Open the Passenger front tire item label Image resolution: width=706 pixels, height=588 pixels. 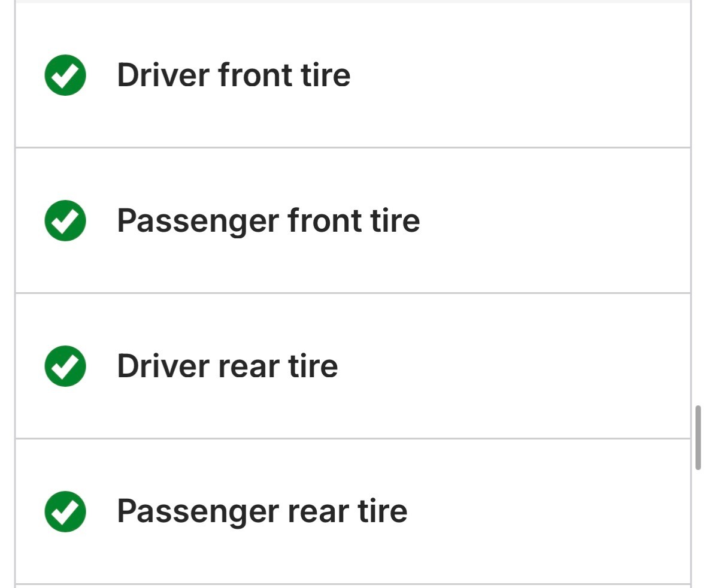click(268, 220)
